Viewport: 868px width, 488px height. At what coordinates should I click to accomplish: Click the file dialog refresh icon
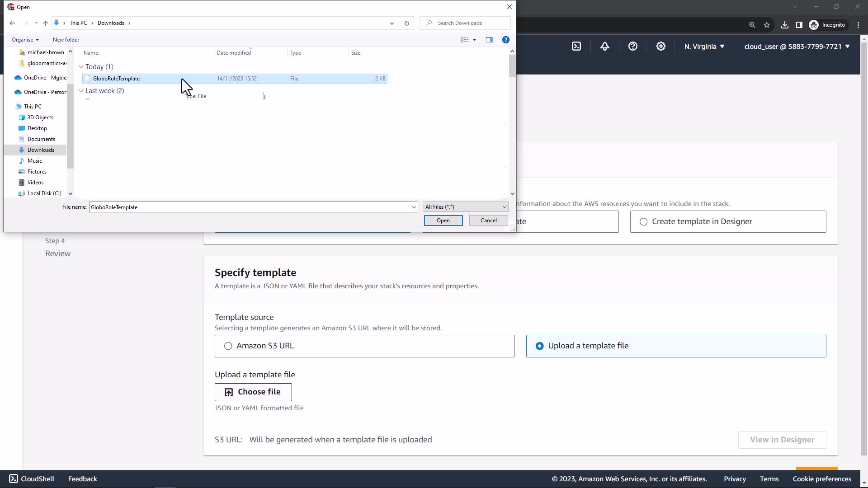(x=406, y=23)
